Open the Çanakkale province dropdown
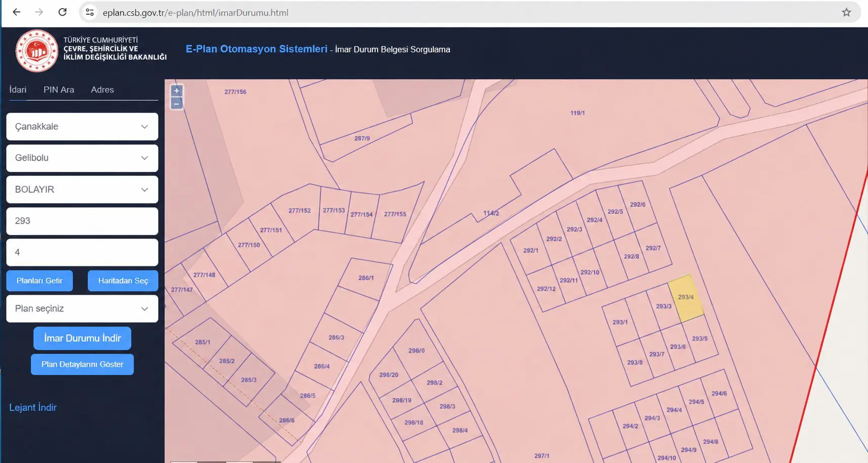 point(82,126)
